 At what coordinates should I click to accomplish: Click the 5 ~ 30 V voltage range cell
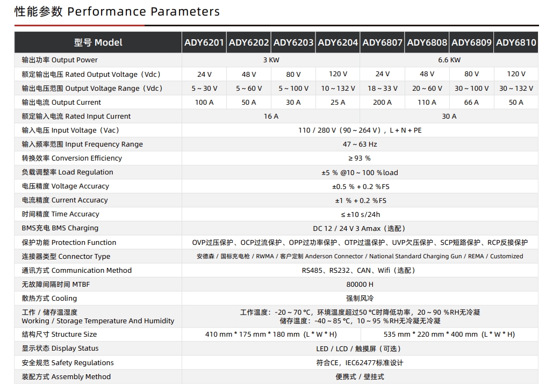click(x=204, y=88)
